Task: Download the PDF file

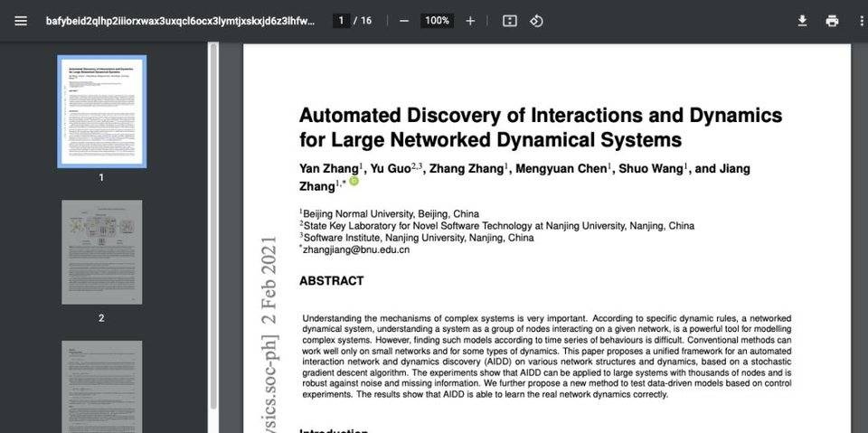Action: coord(802,21)
